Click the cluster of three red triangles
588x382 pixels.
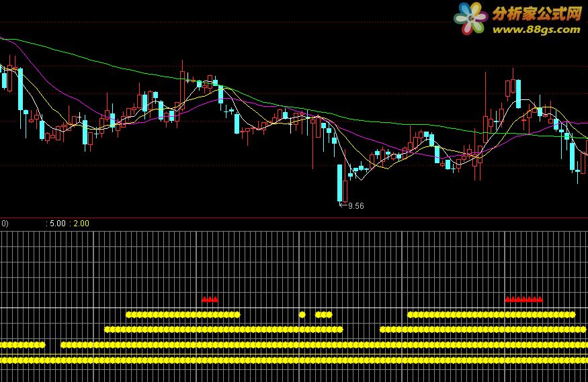point(210,299)
